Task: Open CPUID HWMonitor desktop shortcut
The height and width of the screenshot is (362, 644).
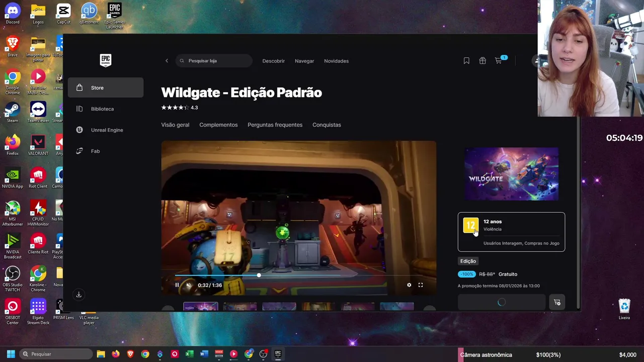Action: (38, 213)
